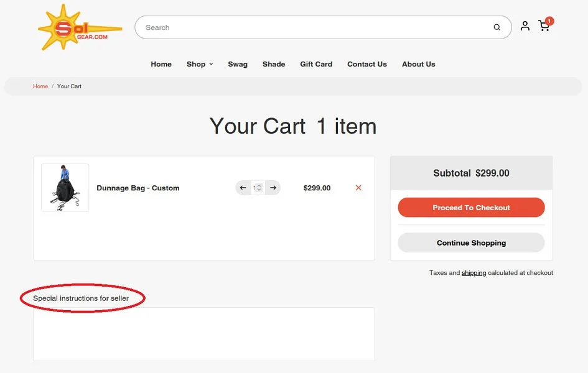Open the Gift Card page
588x373 pixels.
[x=316, y=64]
